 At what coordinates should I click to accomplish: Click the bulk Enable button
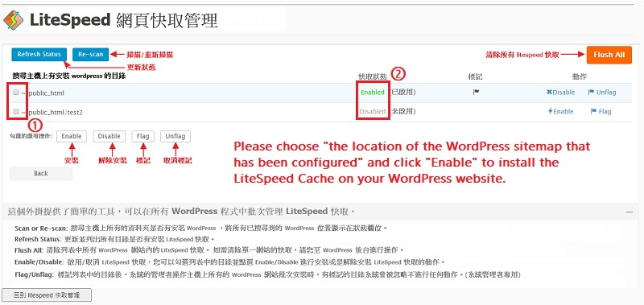coord(72,136)
